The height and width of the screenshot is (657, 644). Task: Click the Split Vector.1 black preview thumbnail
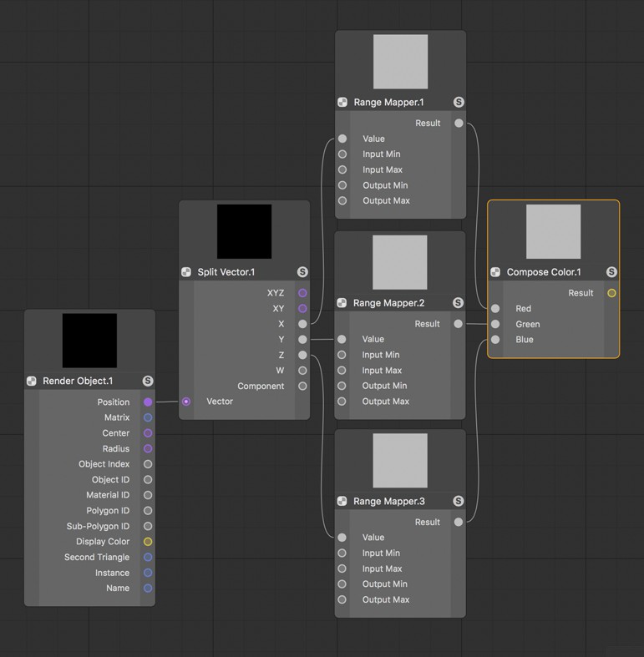click(x=244, y=231)
